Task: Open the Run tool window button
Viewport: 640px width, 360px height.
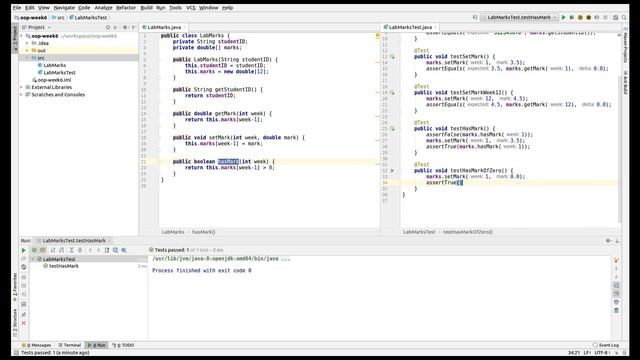Action: click(x=97, y=345)
